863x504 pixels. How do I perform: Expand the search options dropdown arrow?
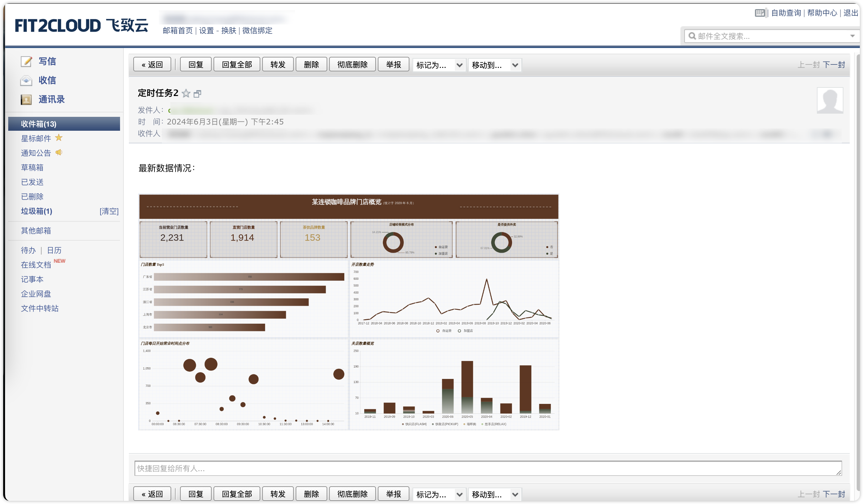852,36
